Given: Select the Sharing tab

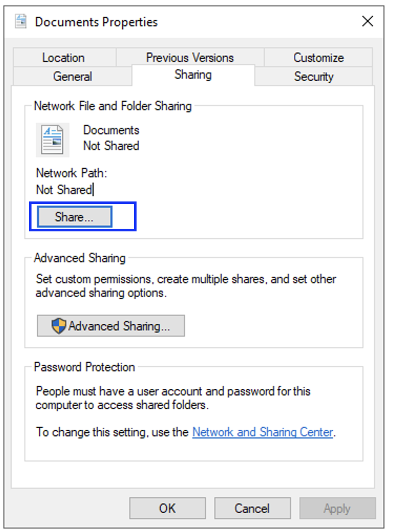Looking at the screenshot, I should 193,75.
